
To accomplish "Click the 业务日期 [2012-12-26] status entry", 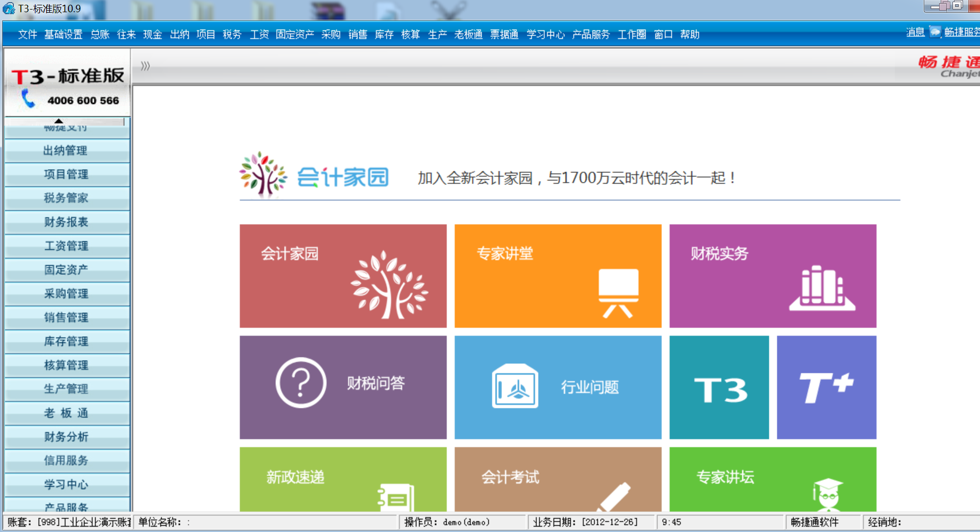I will pos(592,522).
